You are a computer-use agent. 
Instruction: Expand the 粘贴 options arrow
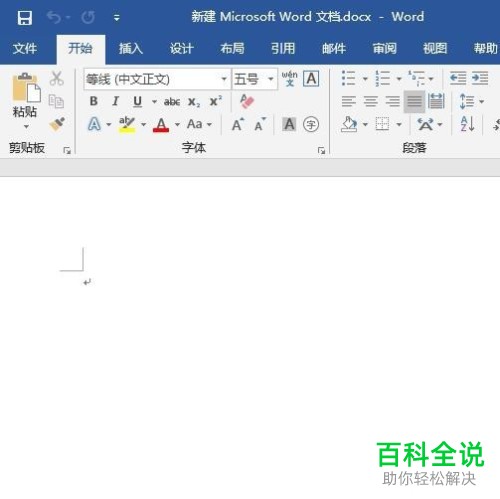tap(26, 127)
